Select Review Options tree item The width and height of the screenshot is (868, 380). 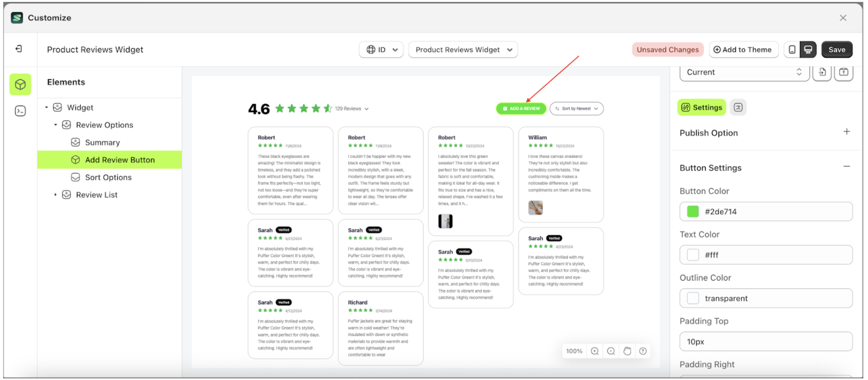[x=104, y=125]
